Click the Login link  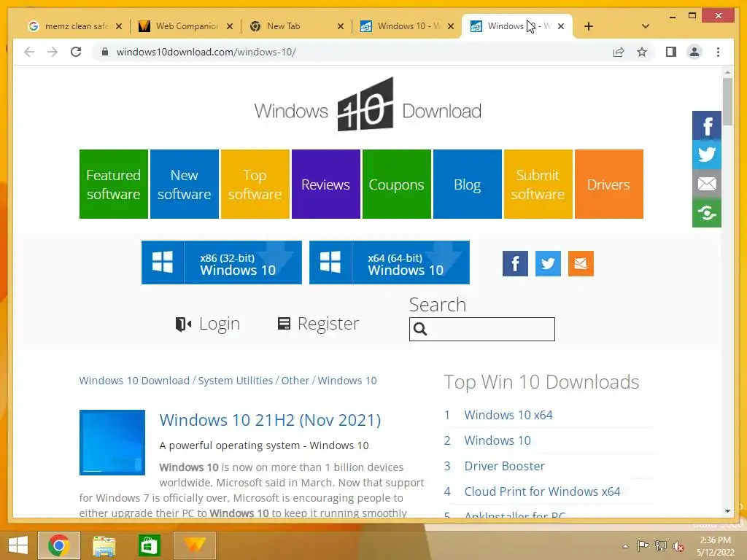[208, 324]
